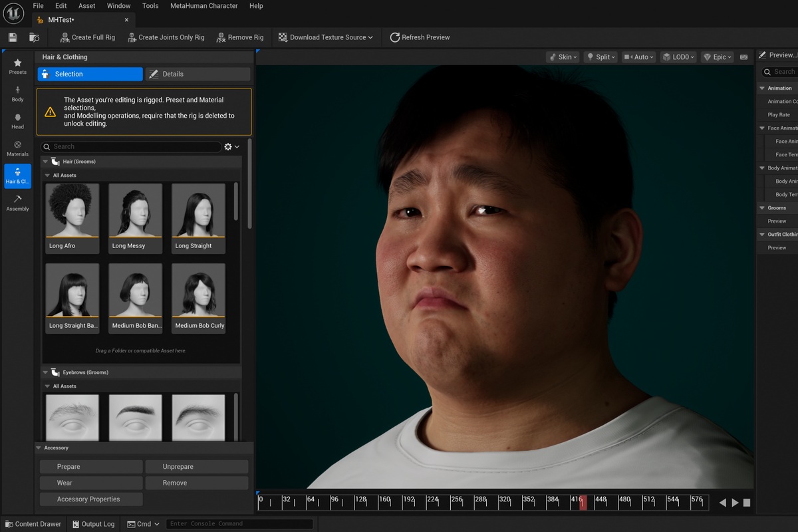Open the LOD0 dropdown
The image size is (798, 532).
[x=678, y=57]
